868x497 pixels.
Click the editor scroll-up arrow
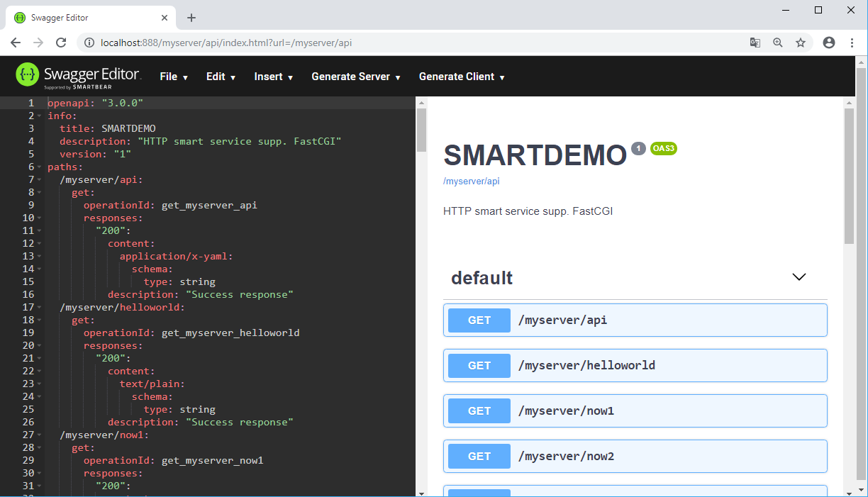(421, 102)
